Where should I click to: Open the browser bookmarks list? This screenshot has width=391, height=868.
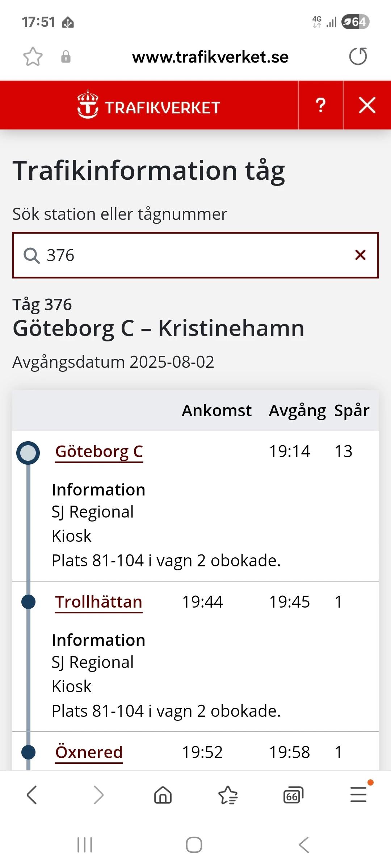(228, 795)
